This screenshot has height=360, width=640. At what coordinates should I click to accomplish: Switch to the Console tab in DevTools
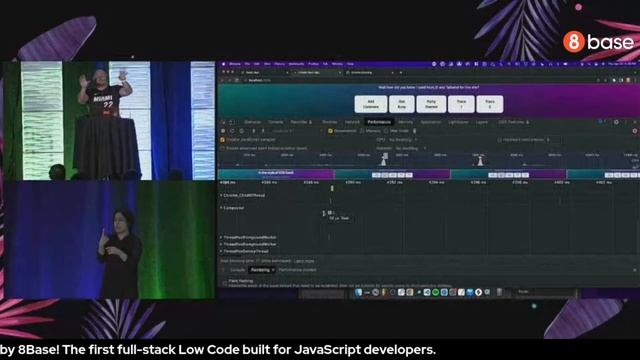point(276,122)
